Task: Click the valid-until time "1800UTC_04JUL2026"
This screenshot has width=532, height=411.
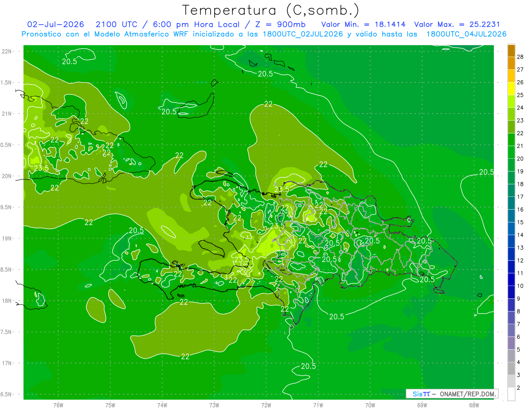Action: pos(466,34)
